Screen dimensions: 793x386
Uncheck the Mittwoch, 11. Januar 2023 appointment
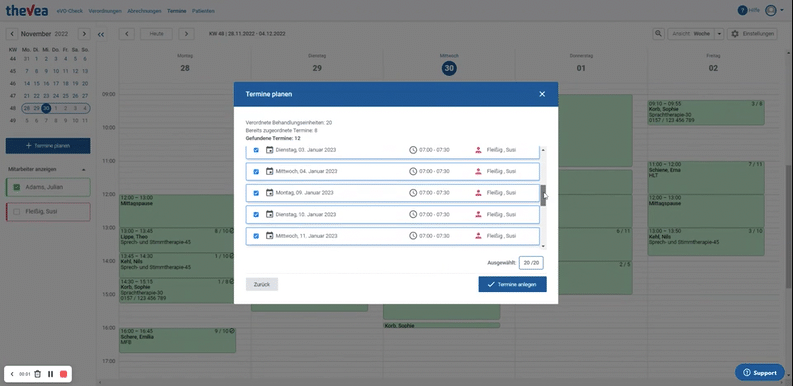pyautogui.click(x=256, y=236)
